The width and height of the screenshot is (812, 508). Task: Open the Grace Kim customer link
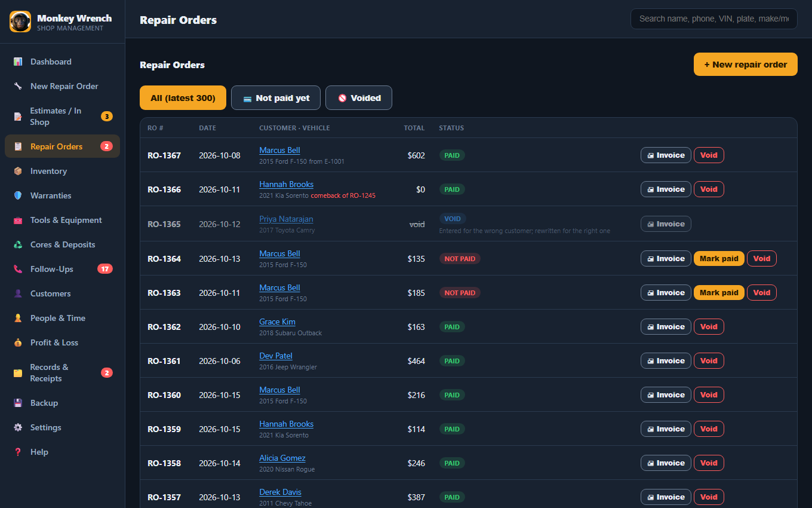(277, 322)
